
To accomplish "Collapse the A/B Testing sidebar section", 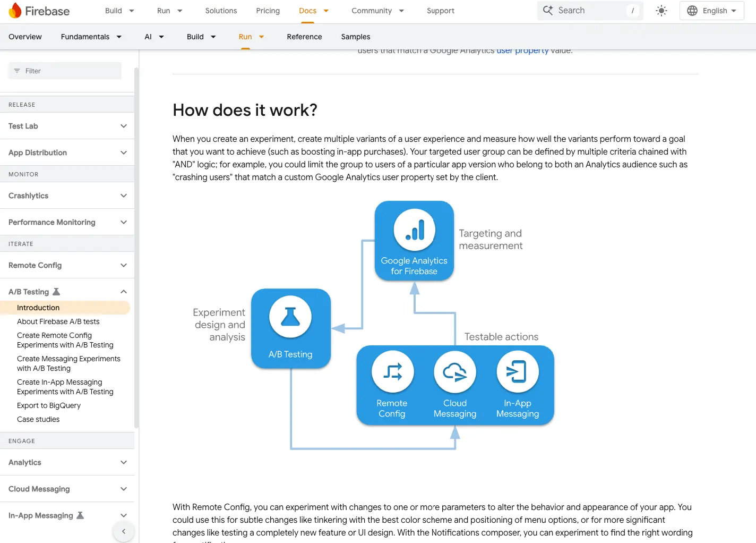I will 124,292.
